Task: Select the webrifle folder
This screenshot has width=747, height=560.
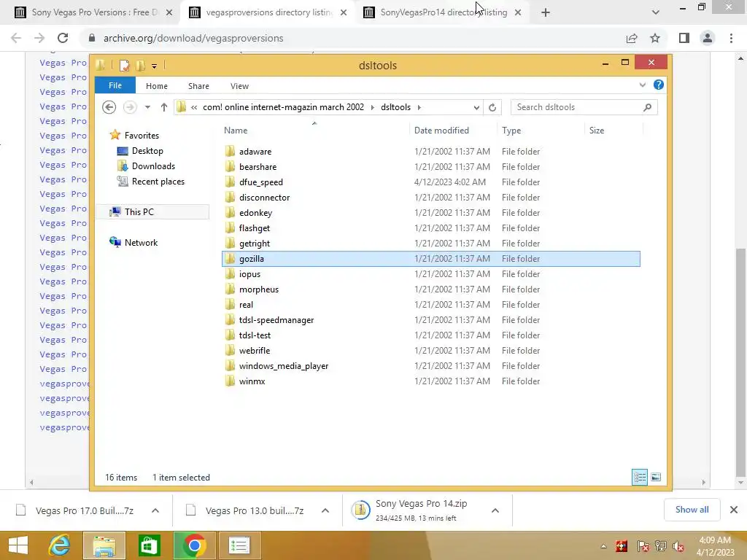Action: pos(255,351)
